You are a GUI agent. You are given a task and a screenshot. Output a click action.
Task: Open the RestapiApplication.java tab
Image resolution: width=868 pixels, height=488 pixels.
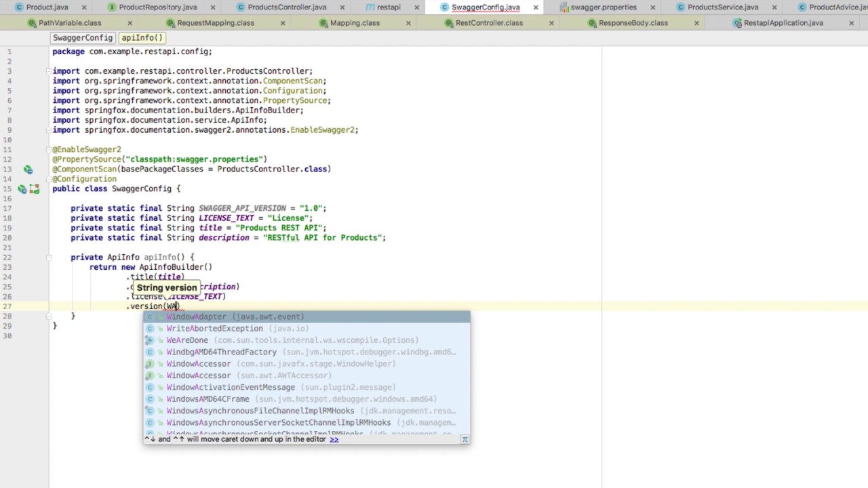pos(783,23)
